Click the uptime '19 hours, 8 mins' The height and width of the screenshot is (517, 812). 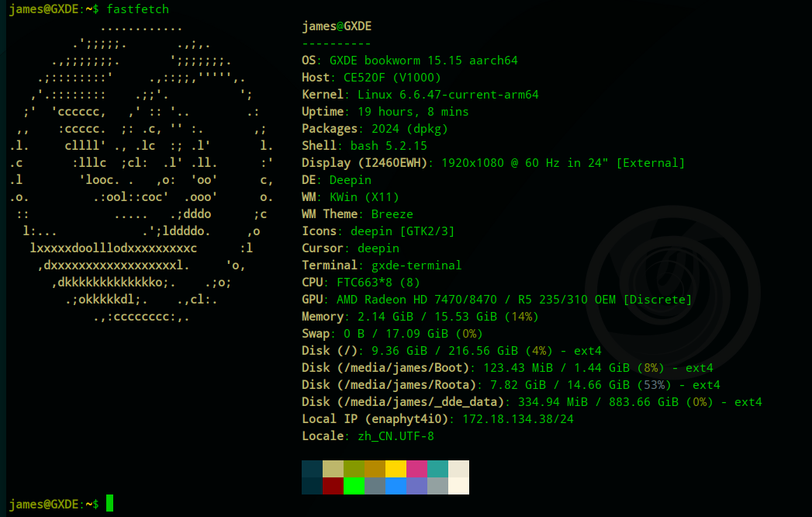[x=413, y=112]
